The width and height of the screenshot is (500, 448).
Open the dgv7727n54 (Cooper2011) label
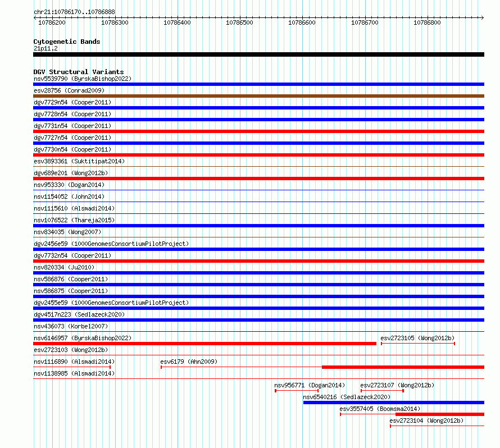coord(72,138)
